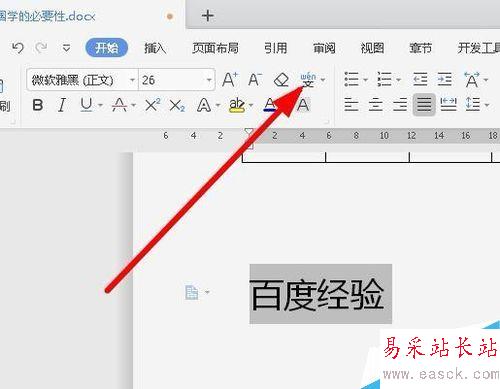Justify text alignment

(424, 105)
